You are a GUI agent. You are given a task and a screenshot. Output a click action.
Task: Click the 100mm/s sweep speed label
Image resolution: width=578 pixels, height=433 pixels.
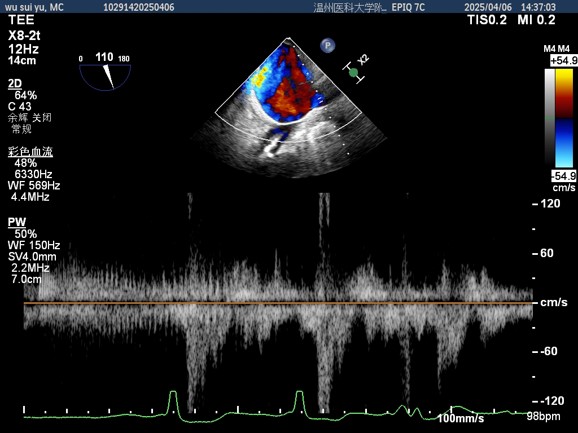[x=460, y=419]
